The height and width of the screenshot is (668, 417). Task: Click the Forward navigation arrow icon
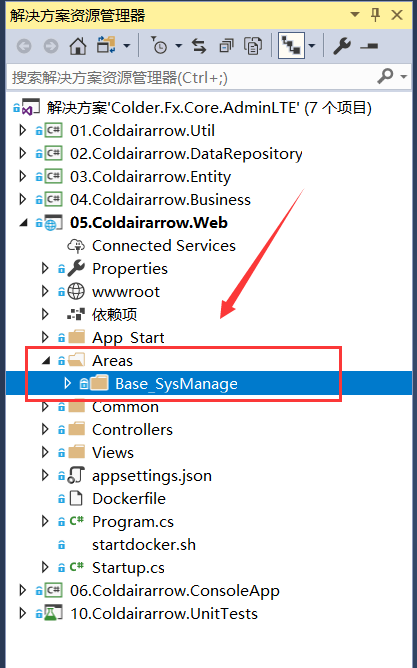pos(51,46)
